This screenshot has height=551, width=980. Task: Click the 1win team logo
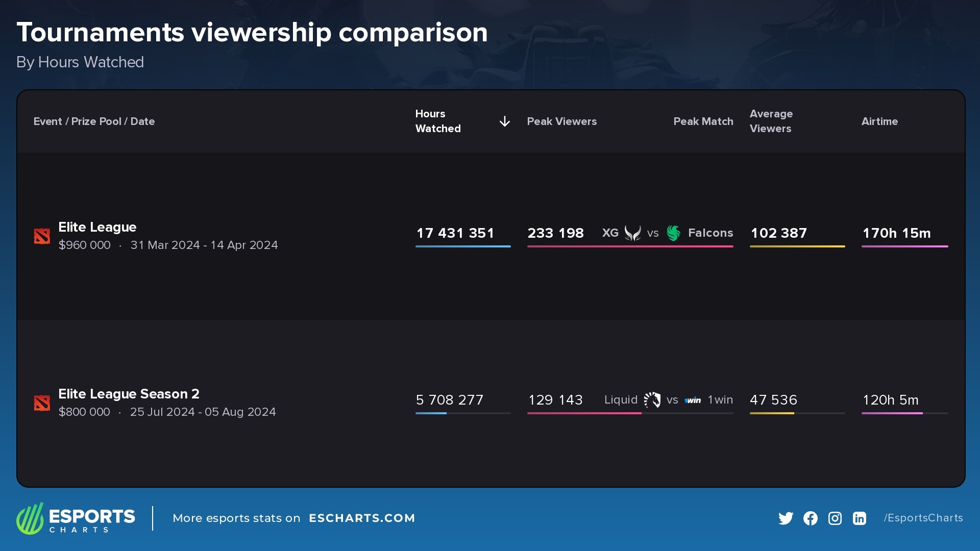(x=693, y=400)
